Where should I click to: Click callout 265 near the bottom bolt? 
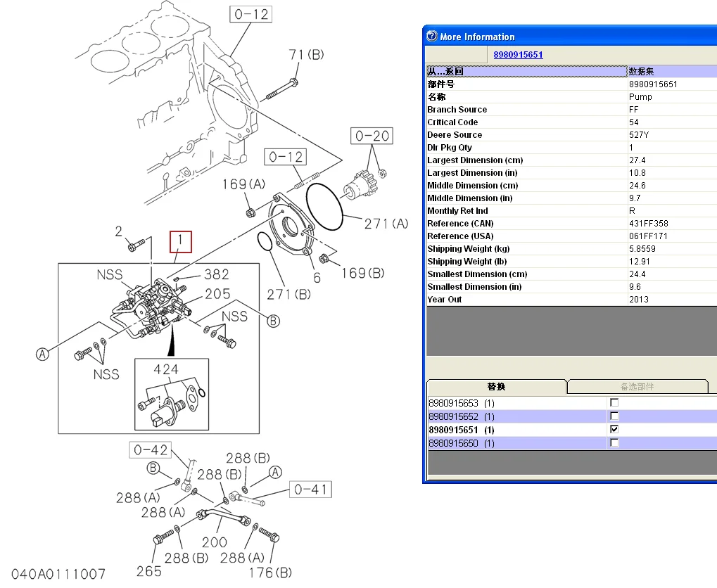coord(149,570)
